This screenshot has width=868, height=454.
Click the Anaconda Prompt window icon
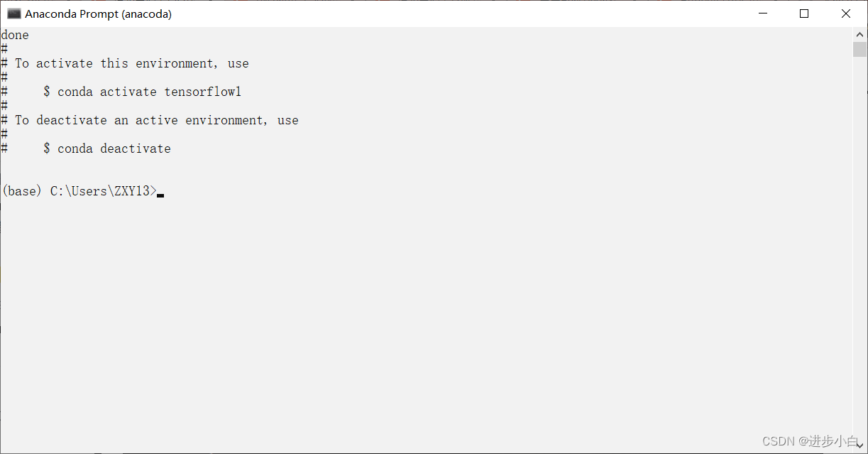pos(13,13)
